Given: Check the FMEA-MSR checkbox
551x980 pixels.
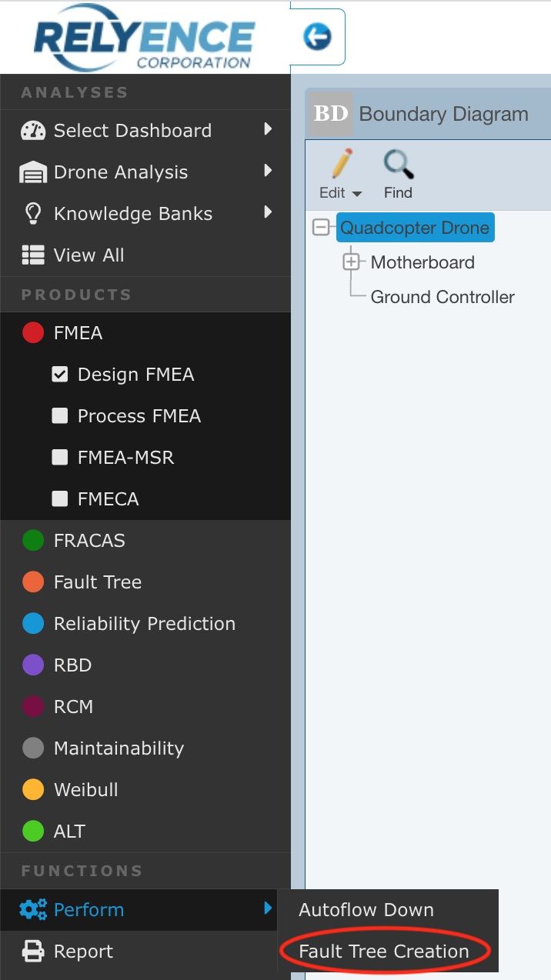Looking at the screenshot, I should [x=61, y=457].
